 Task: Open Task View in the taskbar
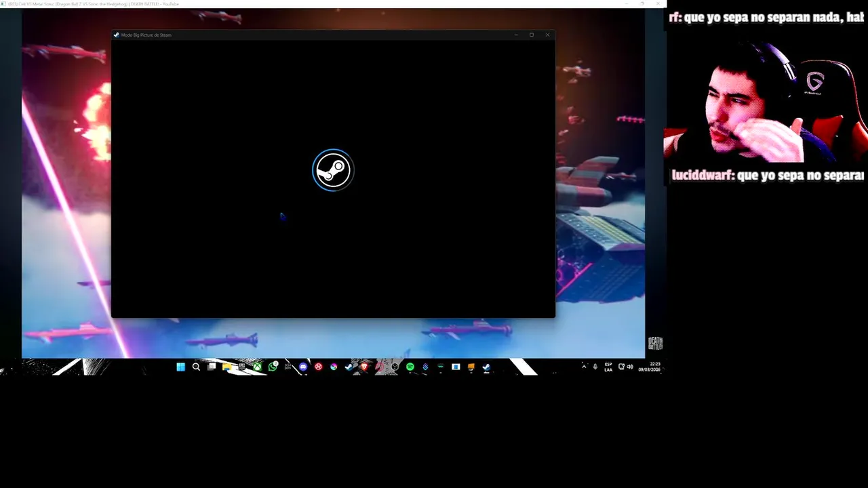(212, 367)
